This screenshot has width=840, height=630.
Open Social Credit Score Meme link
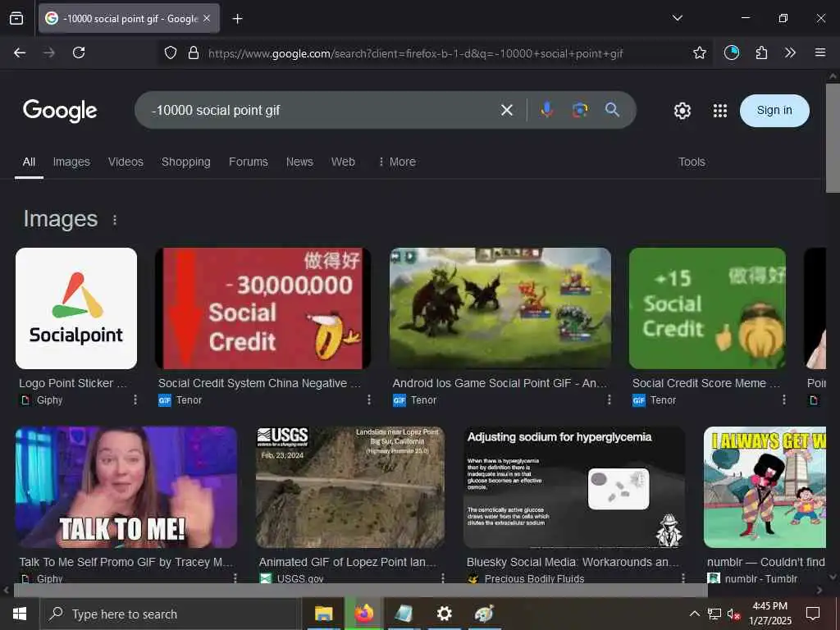click(706, 383)
